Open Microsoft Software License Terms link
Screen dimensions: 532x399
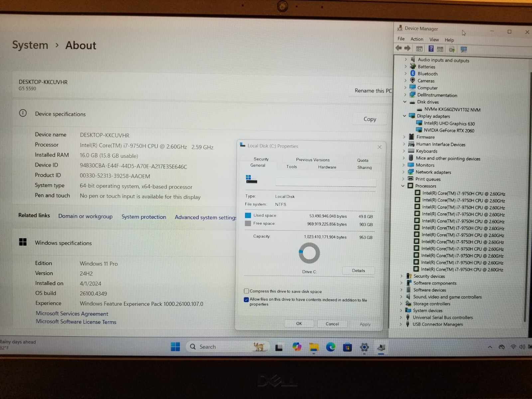76,322
